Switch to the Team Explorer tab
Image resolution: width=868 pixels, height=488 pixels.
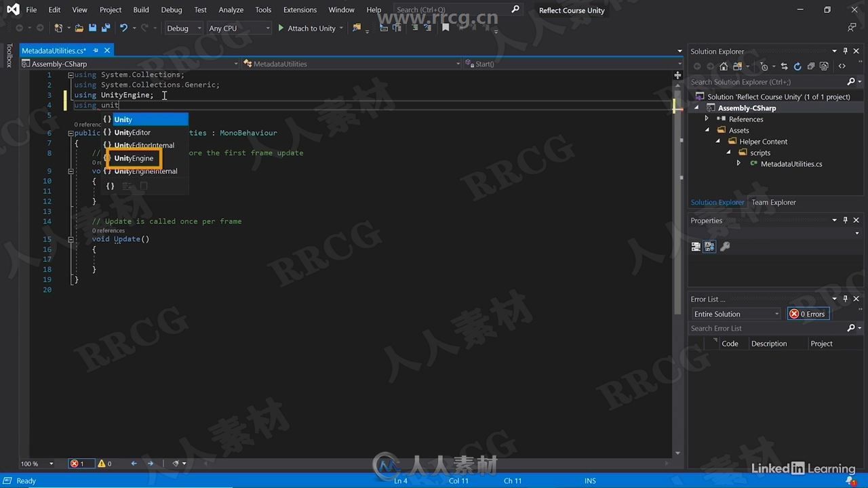click(774, 202)
